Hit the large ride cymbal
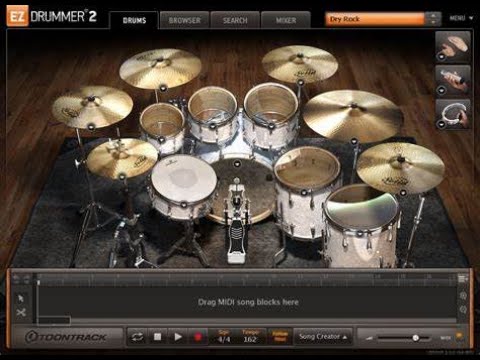 click(x=353, y=115)
